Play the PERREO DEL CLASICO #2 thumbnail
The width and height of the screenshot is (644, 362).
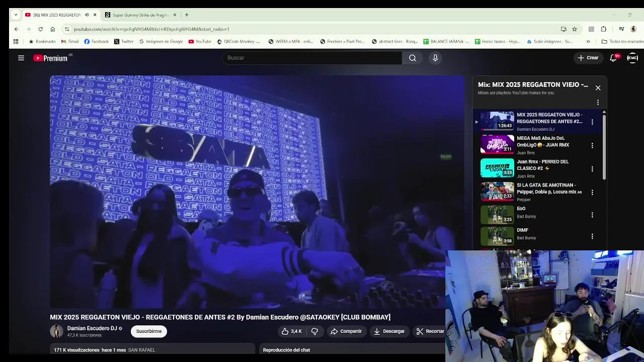coord(497,168)
